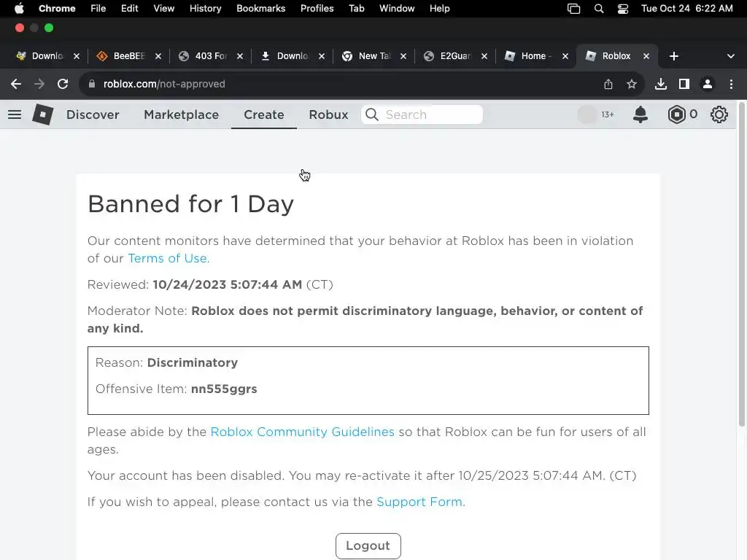Click the browser forward arrow
Viewport: 747px width, 560px height.
coord(39,84)
